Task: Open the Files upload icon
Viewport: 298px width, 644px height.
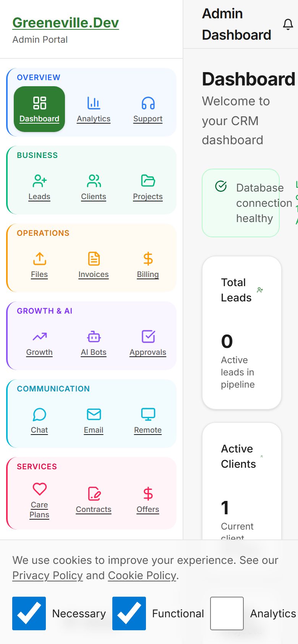Action: tap(39, 259)
